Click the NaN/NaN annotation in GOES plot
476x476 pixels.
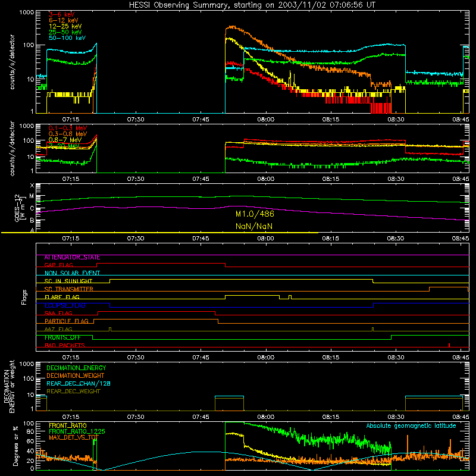[254, 226]
